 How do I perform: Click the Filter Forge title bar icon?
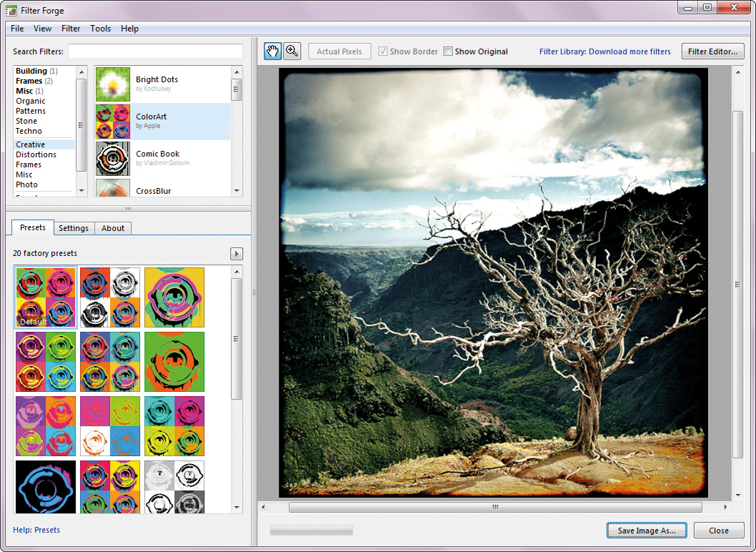point(11,10)
